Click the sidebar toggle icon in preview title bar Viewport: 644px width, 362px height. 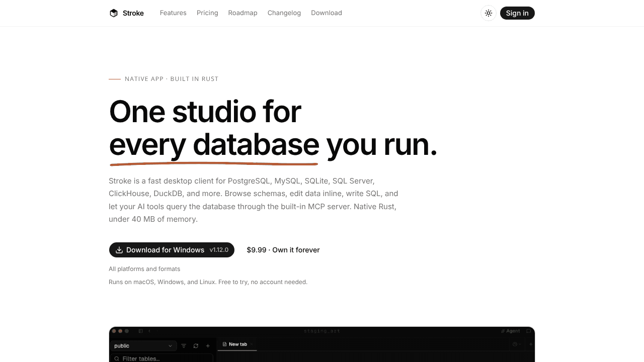pos(140,331)
